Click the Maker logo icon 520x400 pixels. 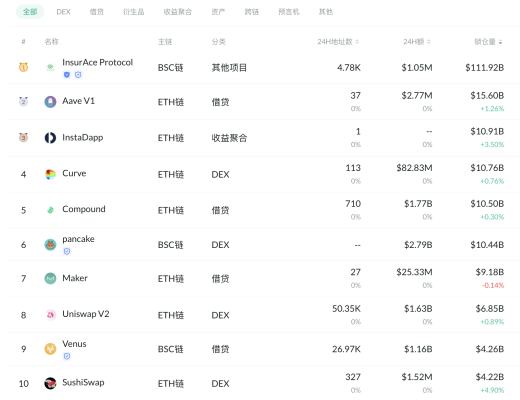(x=50, y=278)
